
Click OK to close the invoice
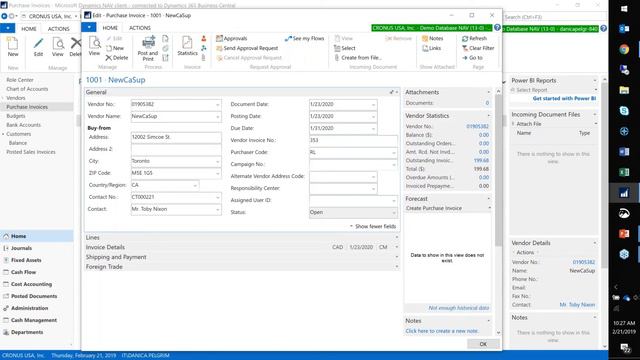click(x=483, y=344)
